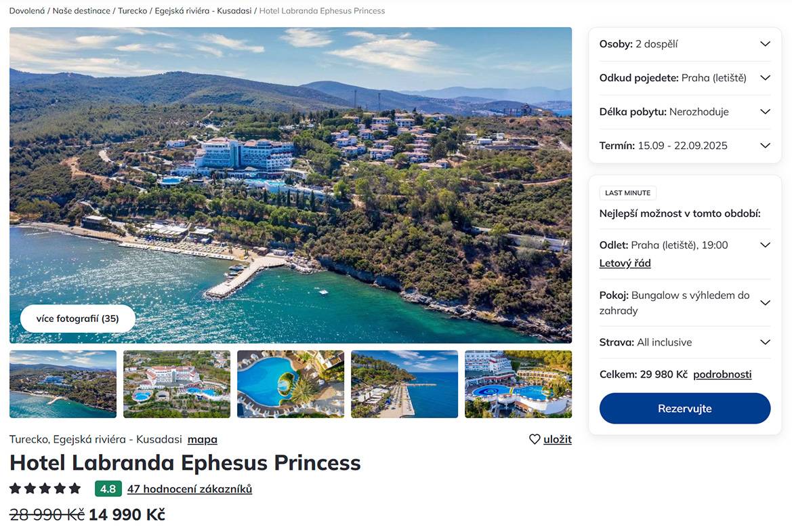Open the Termín date dropdown
This screenshot has height=532, width=792.
pos(765,146)
